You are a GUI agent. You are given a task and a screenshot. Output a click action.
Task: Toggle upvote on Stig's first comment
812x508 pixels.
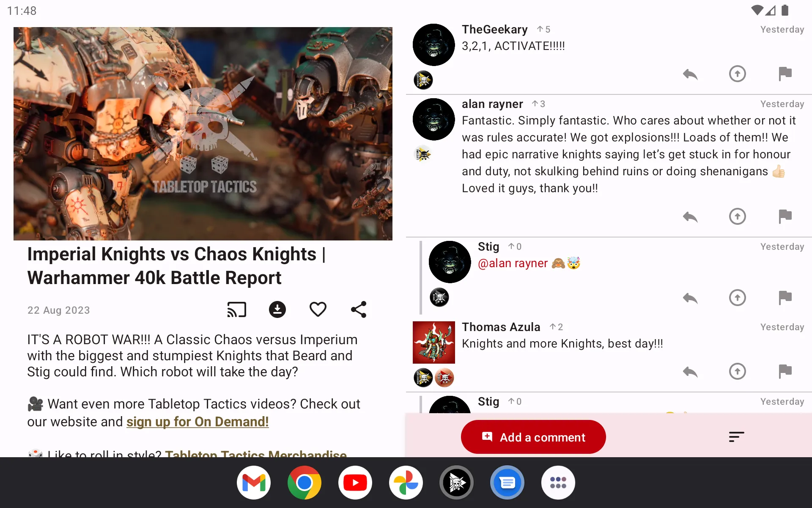pos(737,297)
